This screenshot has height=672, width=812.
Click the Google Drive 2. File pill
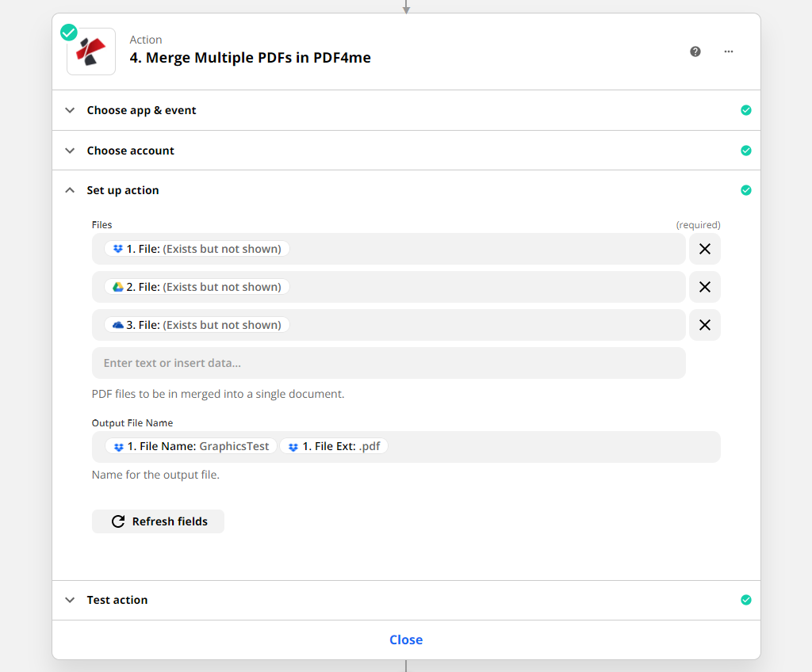point(197,287)
